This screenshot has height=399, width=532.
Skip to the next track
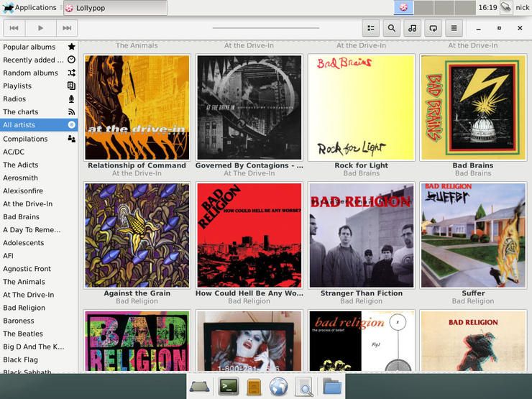coord(67,28)
